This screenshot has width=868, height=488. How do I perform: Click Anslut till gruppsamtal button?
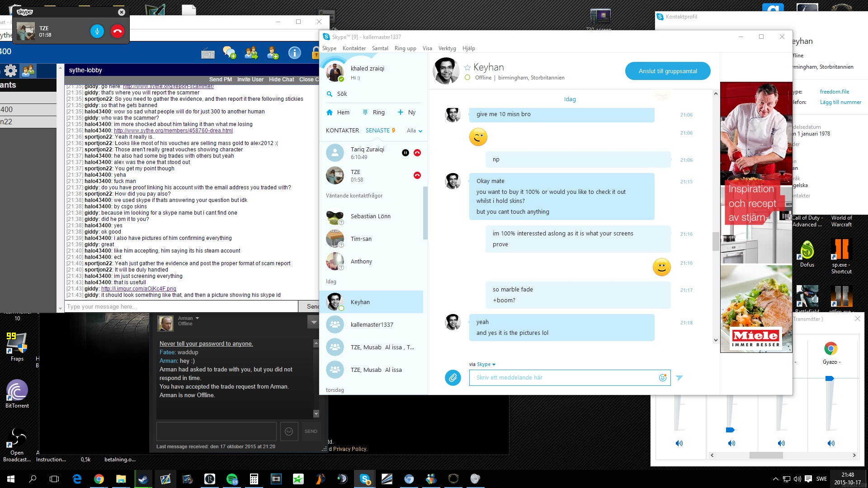(667, 71)
